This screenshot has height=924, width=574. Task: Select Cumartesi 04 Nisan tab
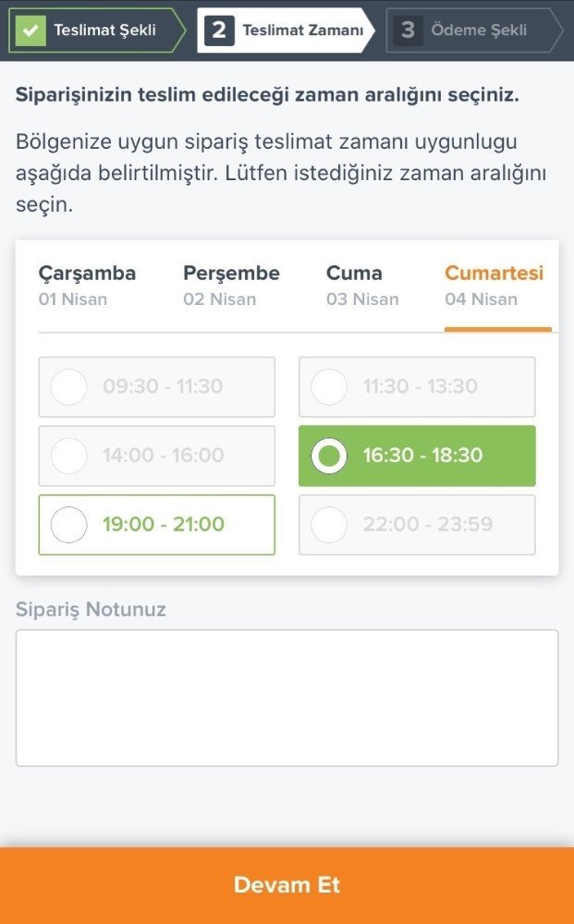coord(495,285)
